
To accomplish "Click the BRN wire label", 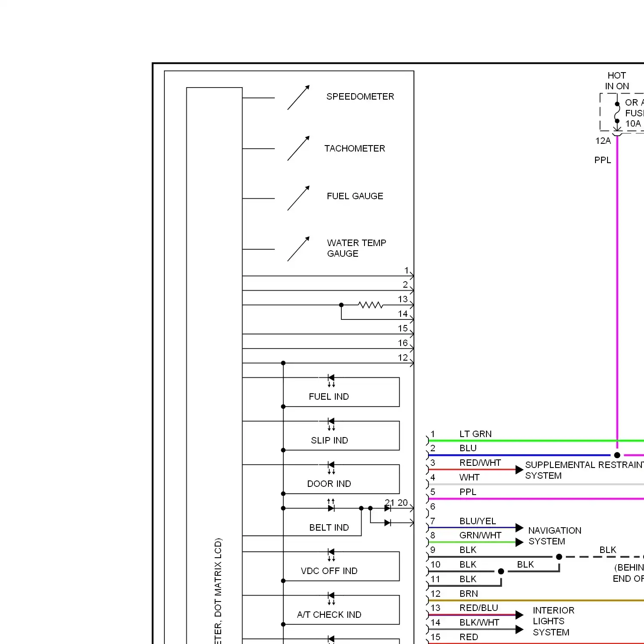I will click(468, 594).
